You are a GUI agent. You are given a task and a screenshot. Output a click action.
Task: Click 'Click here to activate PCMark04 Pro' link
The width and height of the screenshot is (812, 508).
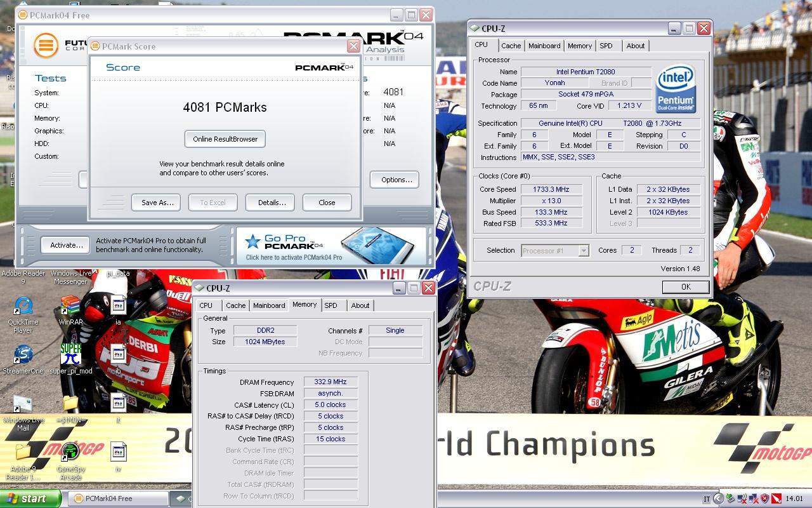pos(294,257)
